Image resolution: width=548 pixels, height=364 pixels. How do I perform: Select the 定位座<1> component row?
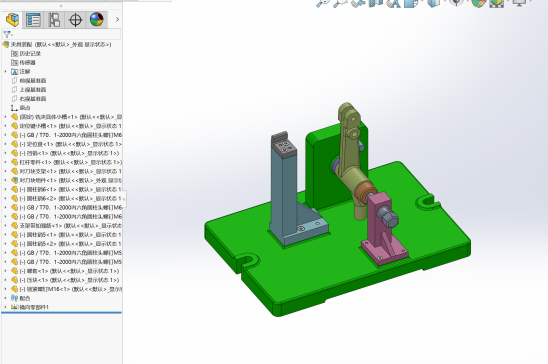click(x=66, y=144)
